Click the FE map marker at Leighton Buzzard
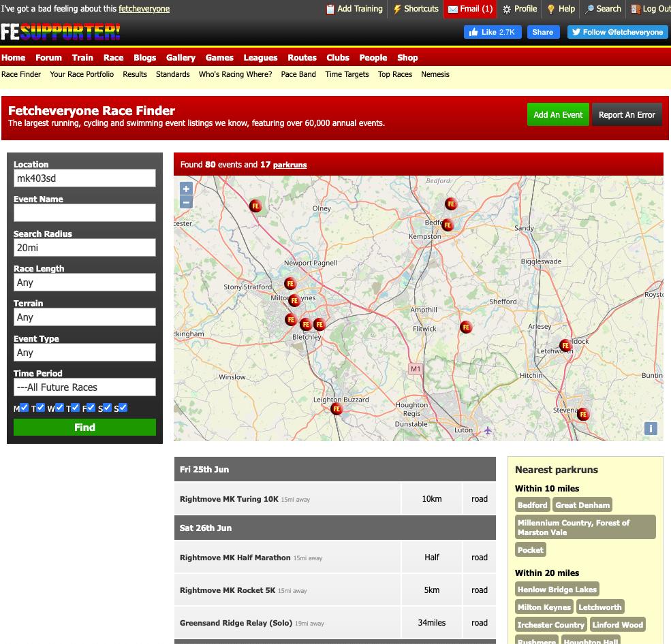This screenshot has width=671, height=644. click(x=337, y=409)
